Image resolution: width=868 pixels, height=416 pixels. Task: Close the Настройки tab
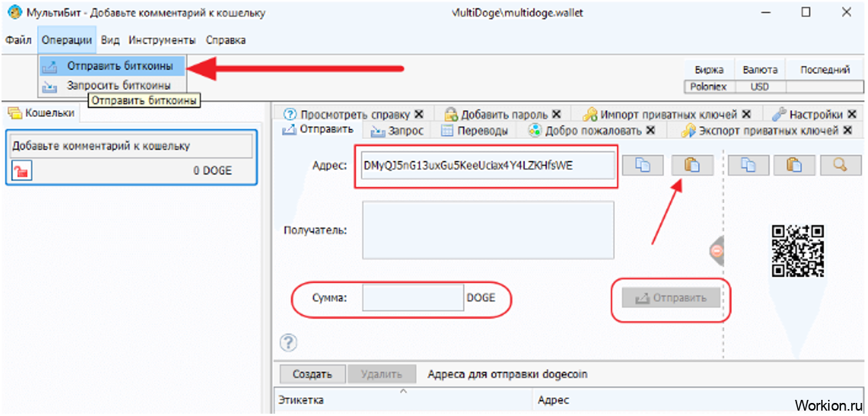(x=850, y=115)
